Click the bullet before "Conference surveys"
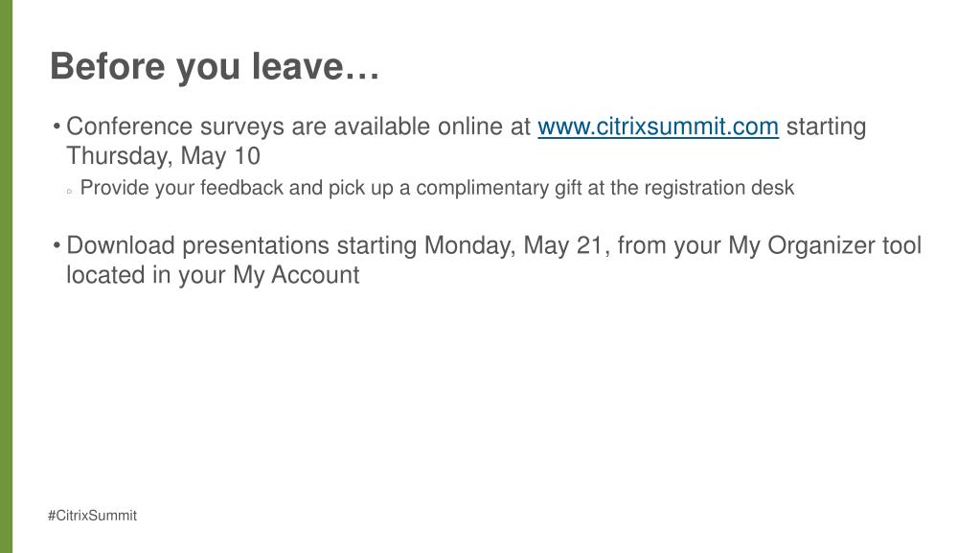 (x=57, y=127)
